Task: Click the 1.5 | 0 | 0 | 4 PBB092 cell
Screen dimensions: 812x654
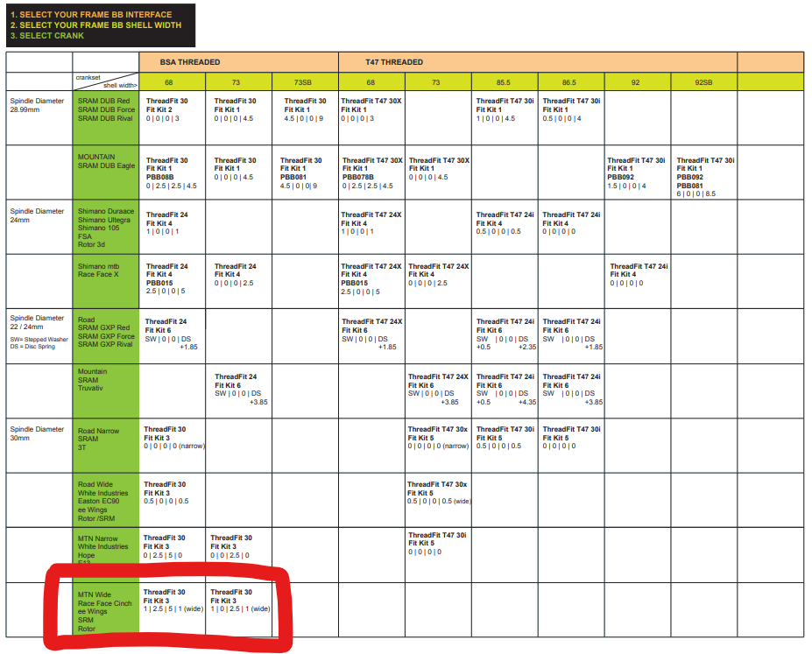Action: (638, 172)
